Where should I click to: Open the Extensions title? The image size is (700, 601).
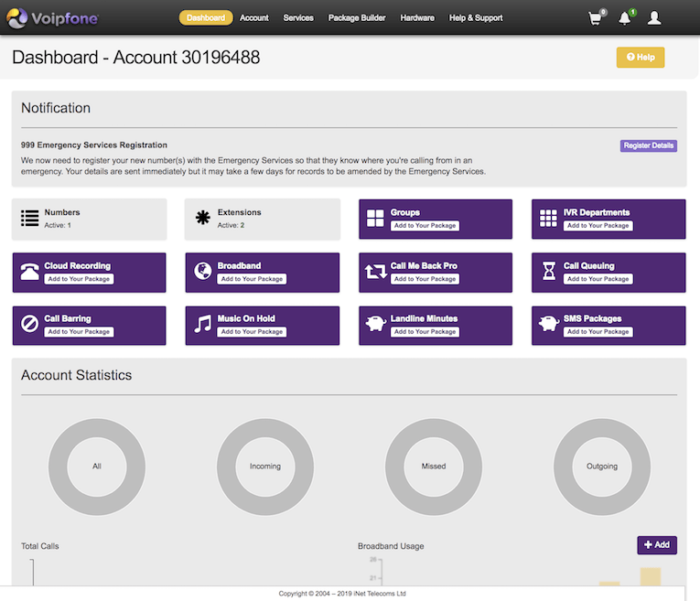tap(240, 212)
